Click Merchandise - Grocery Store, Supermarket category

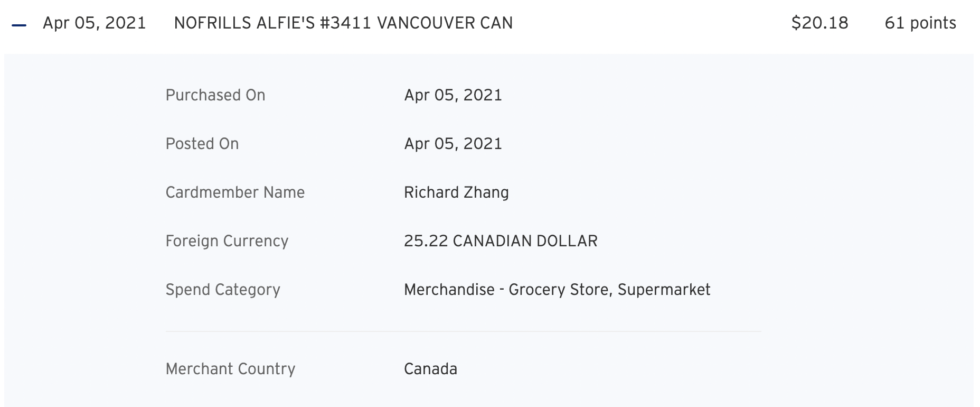pos(557,290)
